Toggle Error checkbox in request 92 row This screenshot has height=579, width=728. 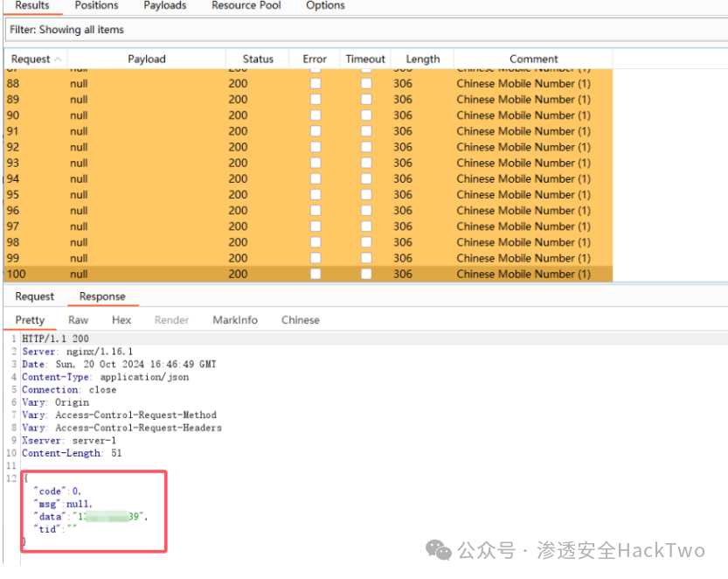click(x=315, y=147)
